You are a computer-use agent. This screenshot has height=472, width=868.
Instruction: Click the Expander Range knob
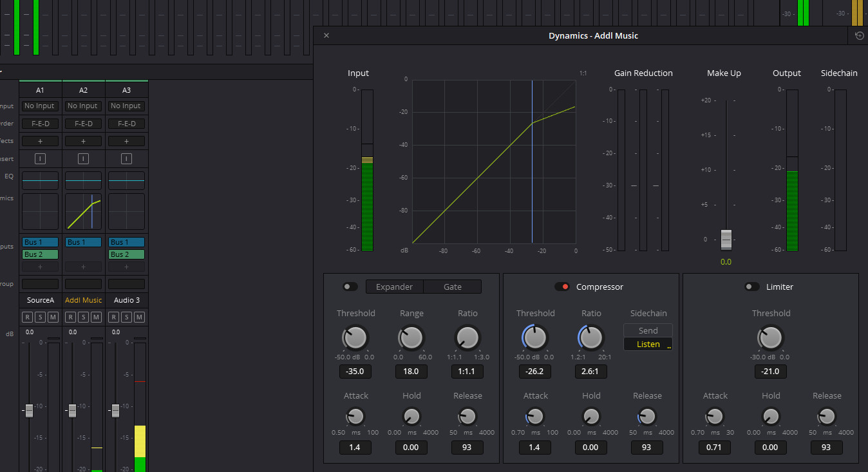tap(411, 337)
